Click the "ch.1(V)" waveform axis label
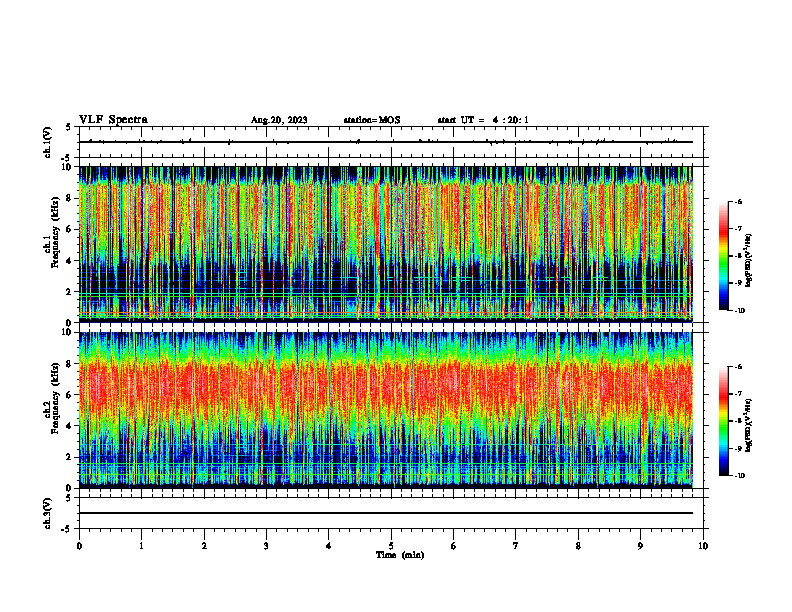 (48, 142)
